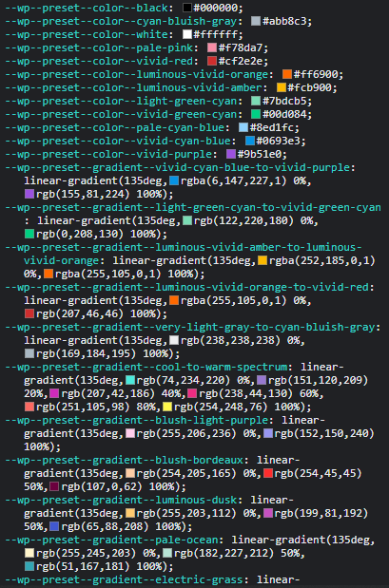The width and height of the screenshot is (389, 588).
Task: Click the yellow swatch before rgb(254,248,76)
Action: [167, 407]
